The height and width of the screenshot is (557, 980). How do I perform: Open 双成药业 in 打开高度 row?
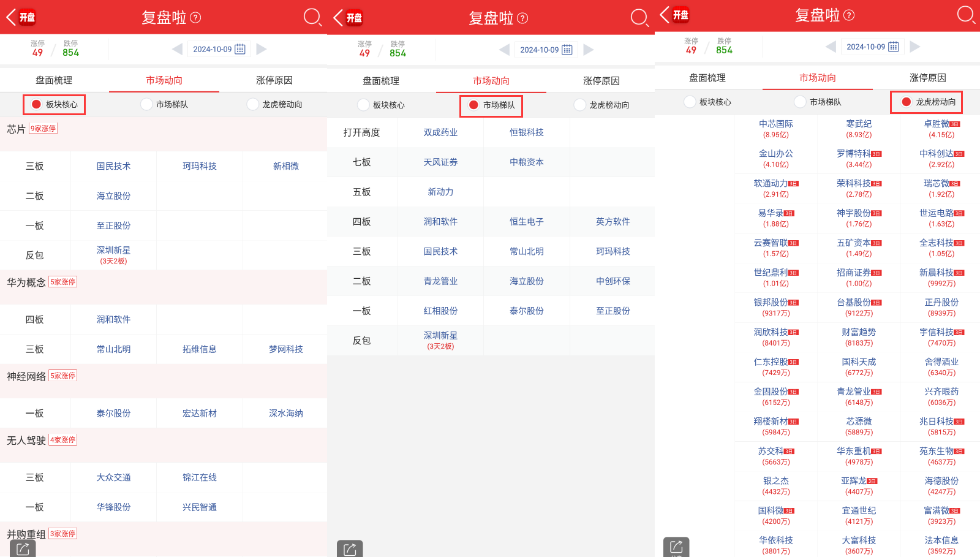coord(440,132)
